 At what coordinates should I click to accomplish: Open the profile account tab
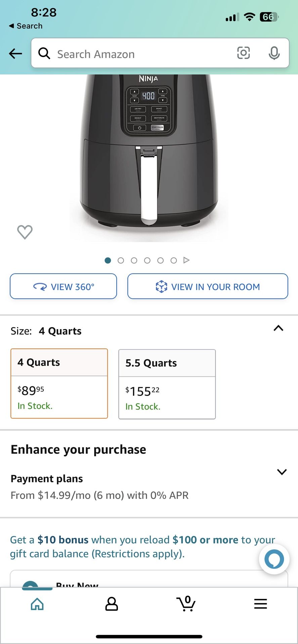[112, 604]
